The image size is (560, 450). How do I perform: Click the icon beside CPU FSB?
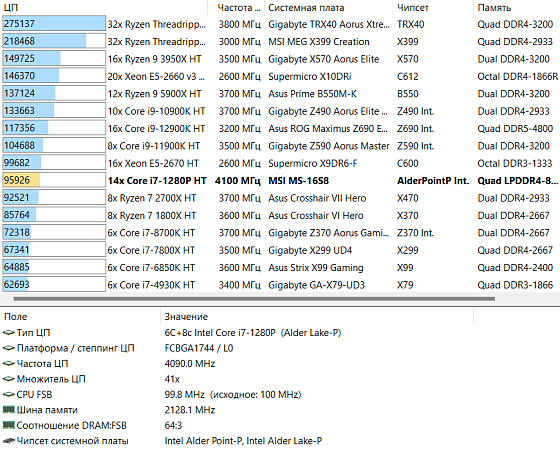(9, 395)
